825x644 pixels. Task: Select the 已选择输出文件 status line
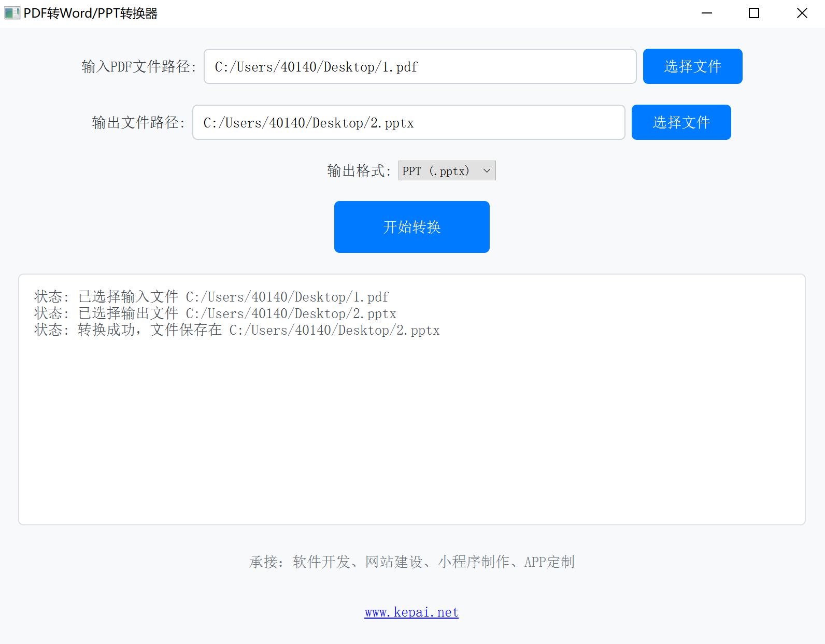tap(215, 313)
